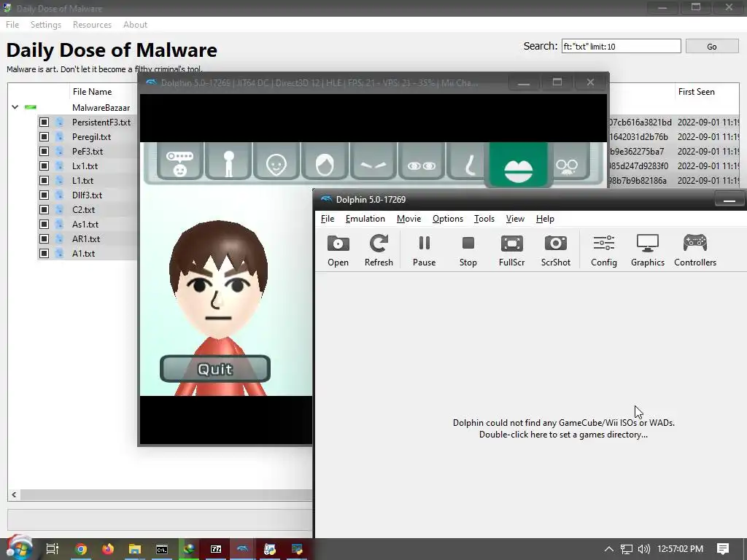Open 7-Zip from the taskbar
This screenshot has height=560, width=747.
[216, 549]
